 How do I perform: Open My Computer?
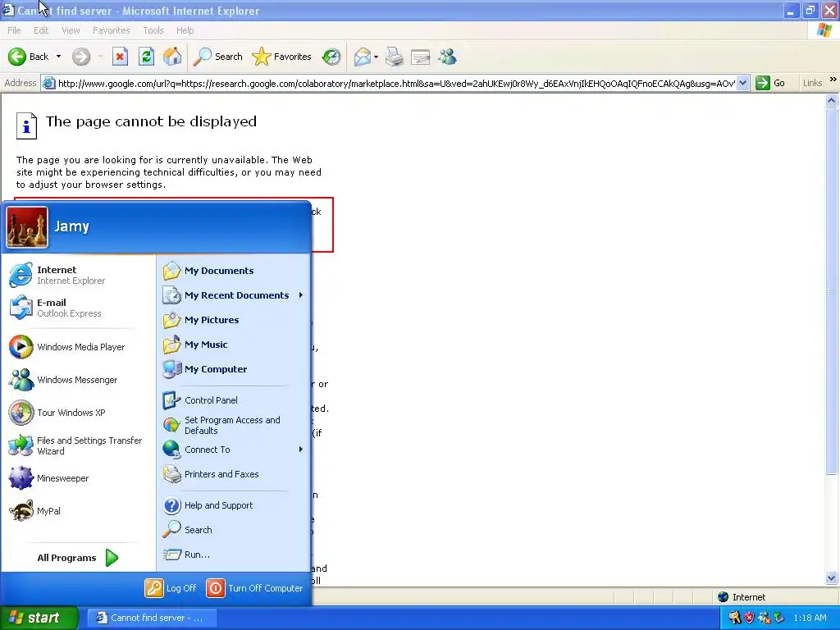[x=205, y=369]
